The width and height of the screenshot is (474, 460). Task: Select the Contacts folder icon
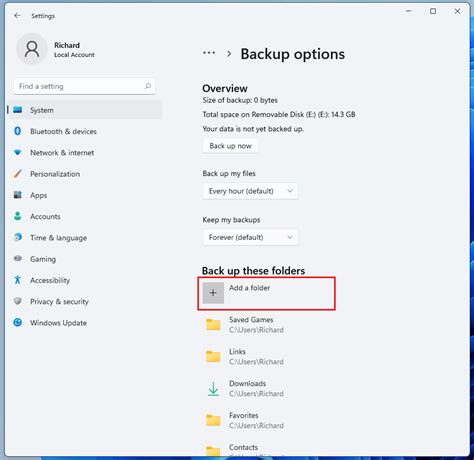click(x=213, y=450)
